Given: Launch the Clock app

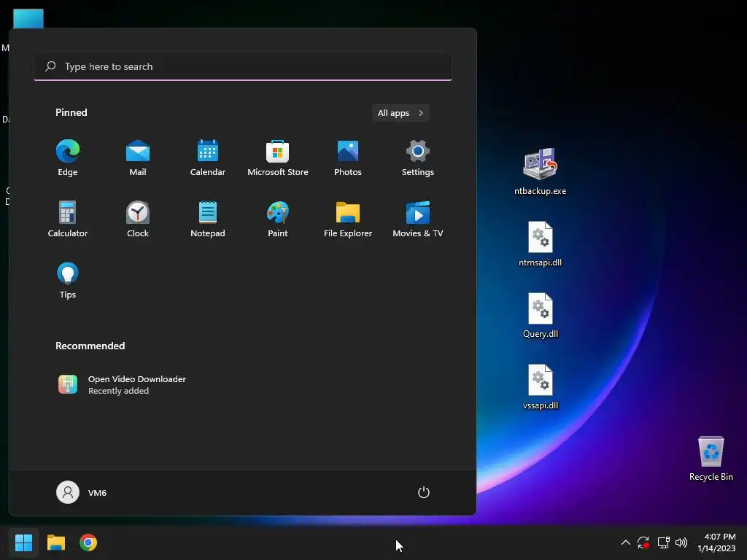Looking at the screenshot, I should point(138,219).
